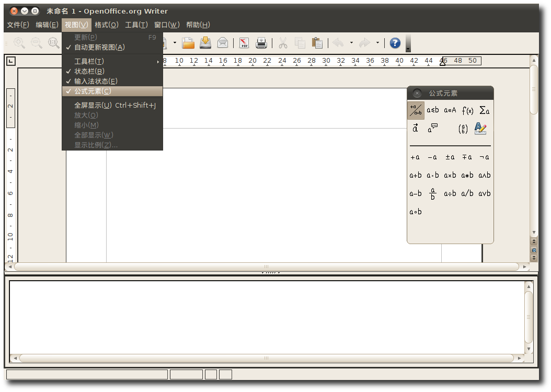Select the Functions f(x) category

coord(467,110)
